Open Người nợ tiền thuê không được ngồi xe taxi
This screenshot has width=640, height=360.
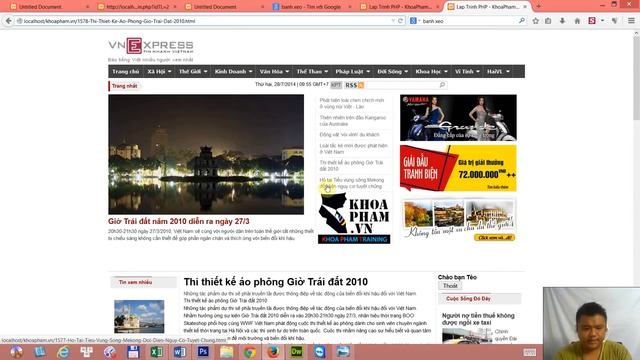click(478, 319)
